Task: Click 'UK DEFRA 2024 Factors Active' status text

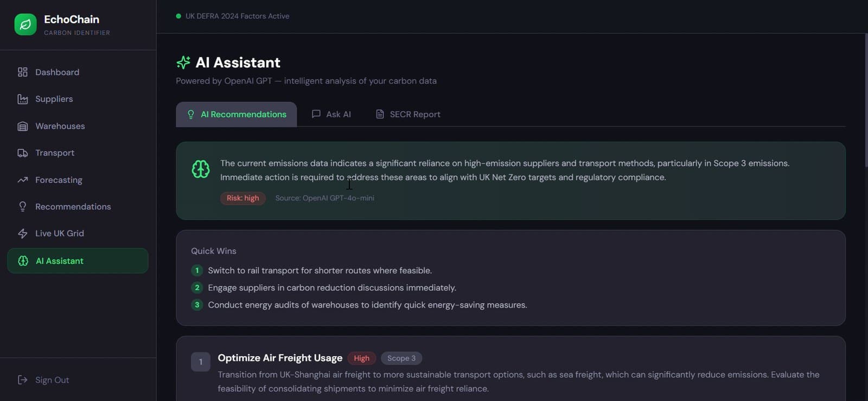Action: coord(237,16)
